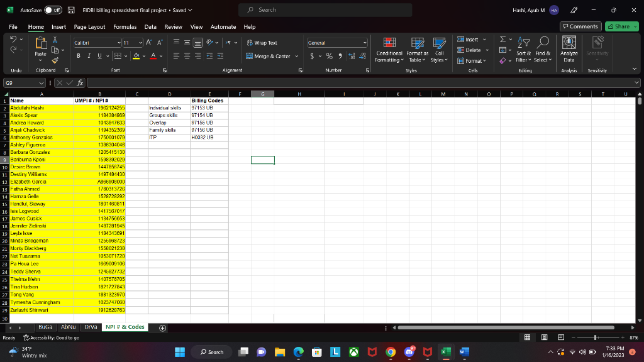This screenshot has width=644, height=362.
Task: Open the Insert tab
Action: pyautogui.click(x=58, y=26)
